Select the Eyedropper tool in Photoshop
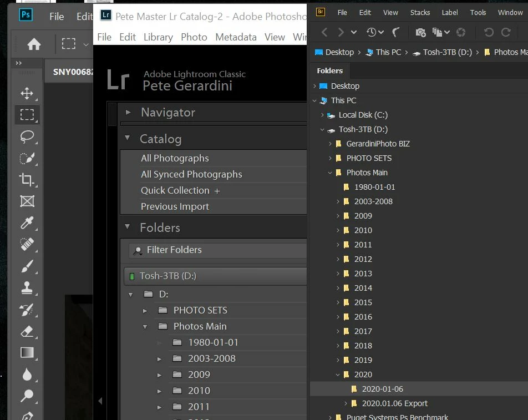 (27, 222)
